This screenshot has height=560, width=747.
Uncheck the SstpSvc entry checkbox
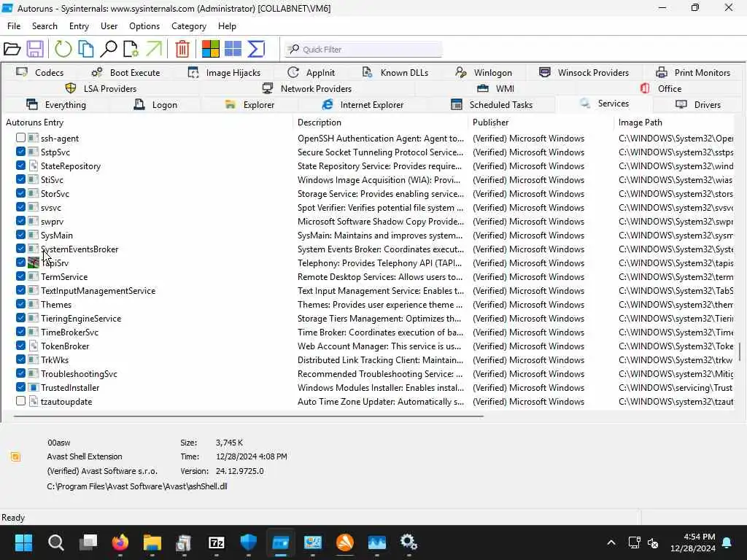point(20,152)
